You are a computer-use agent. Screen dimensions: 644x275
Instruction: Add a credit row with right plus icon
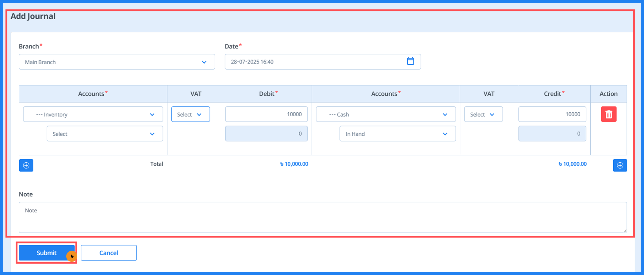pyautogui.click(x=620, y=165)
